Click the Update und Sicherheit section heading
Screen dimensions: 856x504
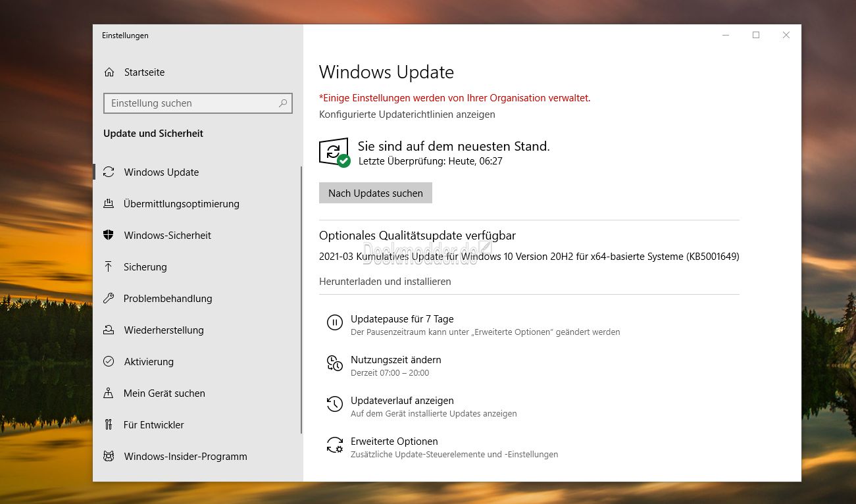point(153,134)
